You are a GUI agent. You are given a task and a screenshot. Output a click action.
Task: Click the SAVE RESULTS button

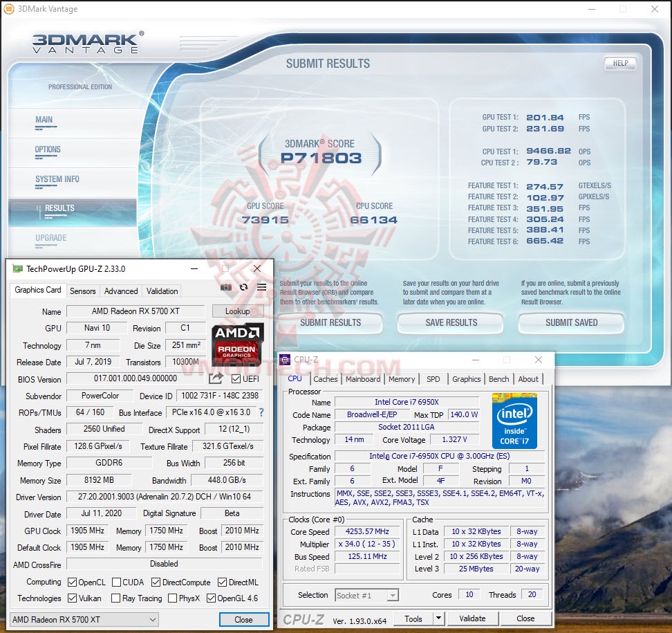click(451, 323)
